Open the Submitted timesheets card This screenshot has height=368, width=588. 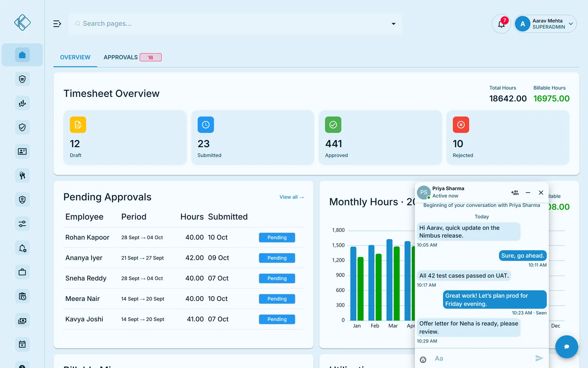tap(253, 138)
